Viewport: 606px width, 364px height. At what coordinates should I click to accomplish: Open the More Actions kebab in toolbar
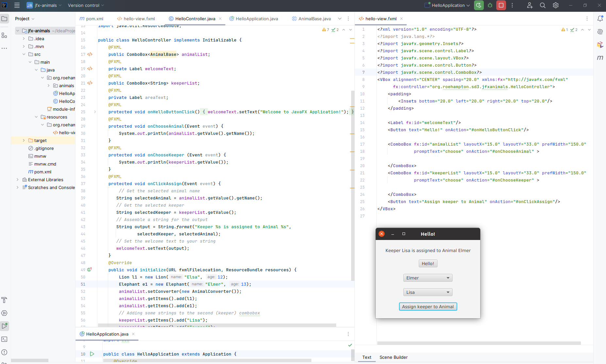click(512, 5)
